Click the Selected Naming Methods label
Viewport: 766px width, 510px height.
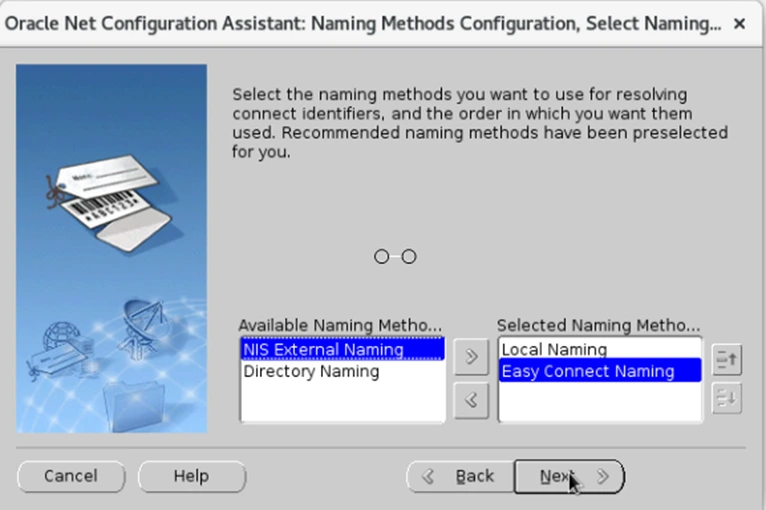[598, 325]
